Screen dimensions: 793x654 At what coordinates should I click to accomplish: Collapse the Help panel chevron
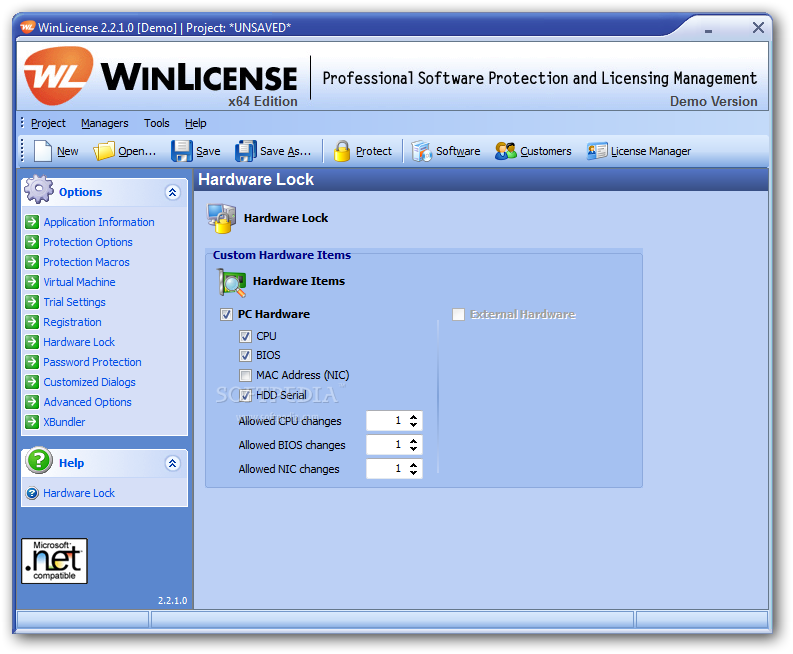(172, 463)
